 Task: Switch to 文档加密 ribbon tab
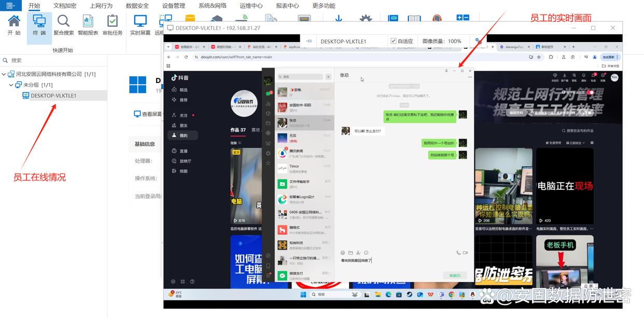65,6
